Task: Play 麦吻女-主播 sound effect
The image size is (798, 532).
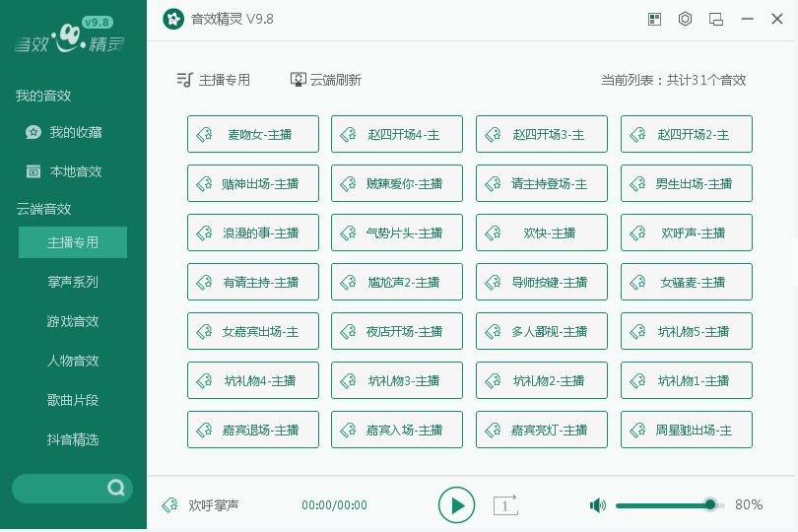Action: (x=253, y=134)
